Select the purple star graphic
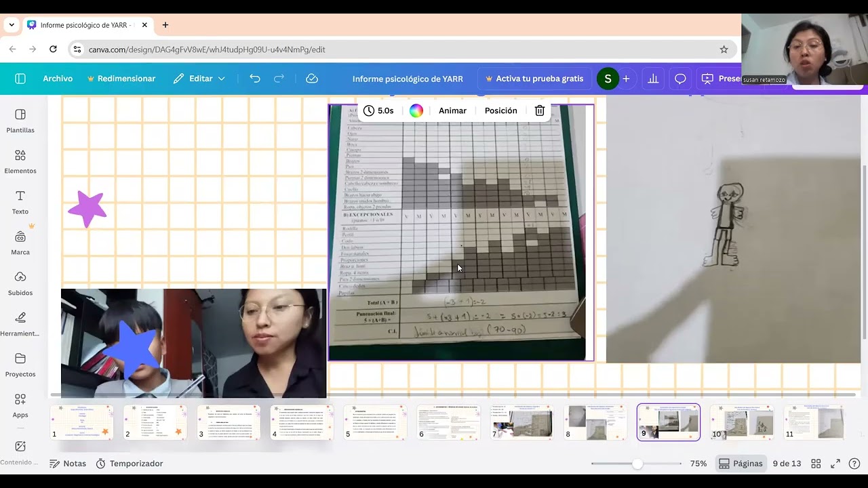This screenshot has width=868, height=488. (87, 209)
